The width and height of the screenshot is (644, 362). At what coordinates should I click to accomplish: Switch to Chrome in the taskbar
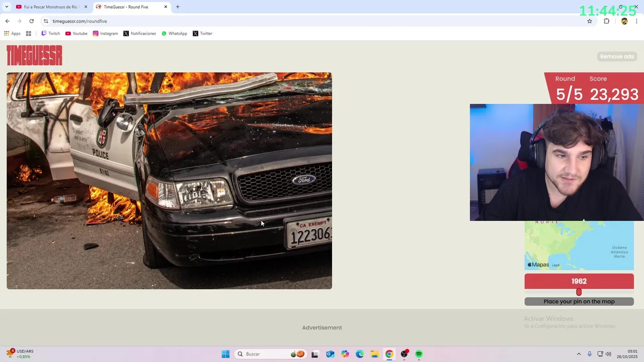[389, 354]
